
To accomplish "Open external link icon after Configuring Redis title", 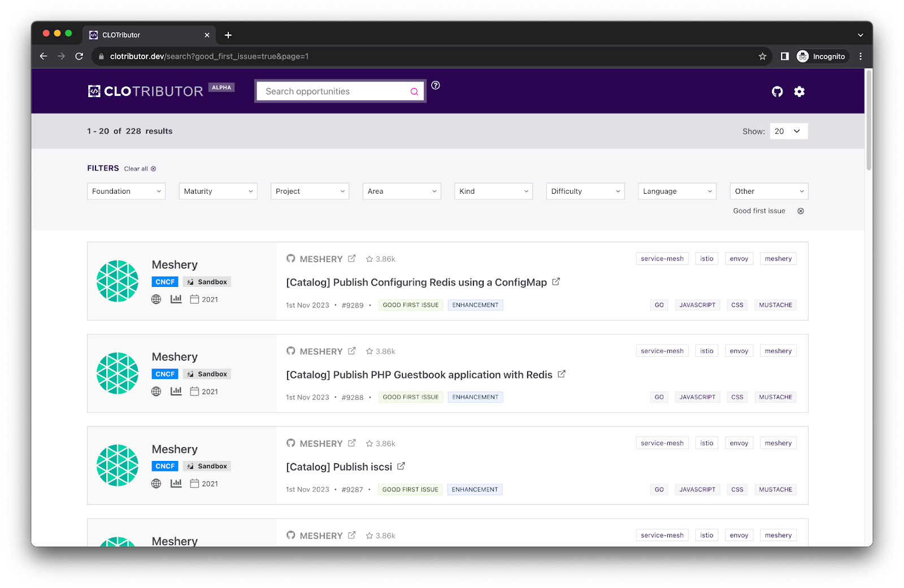I will click(x=556, y=281).
